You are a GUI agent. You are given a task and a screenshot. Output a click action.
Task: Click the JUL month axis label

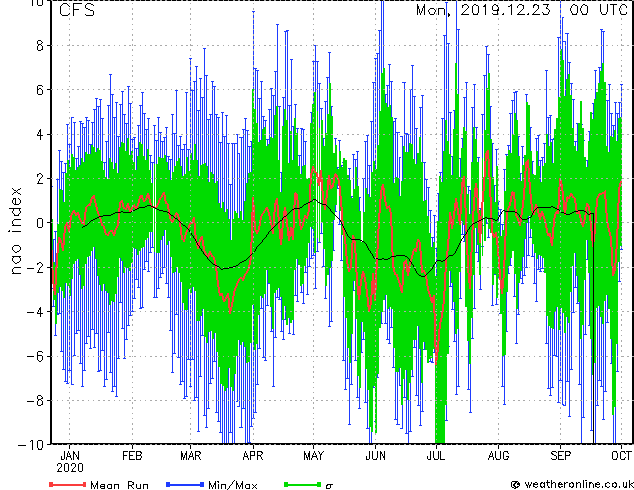(x=436, y=456)
